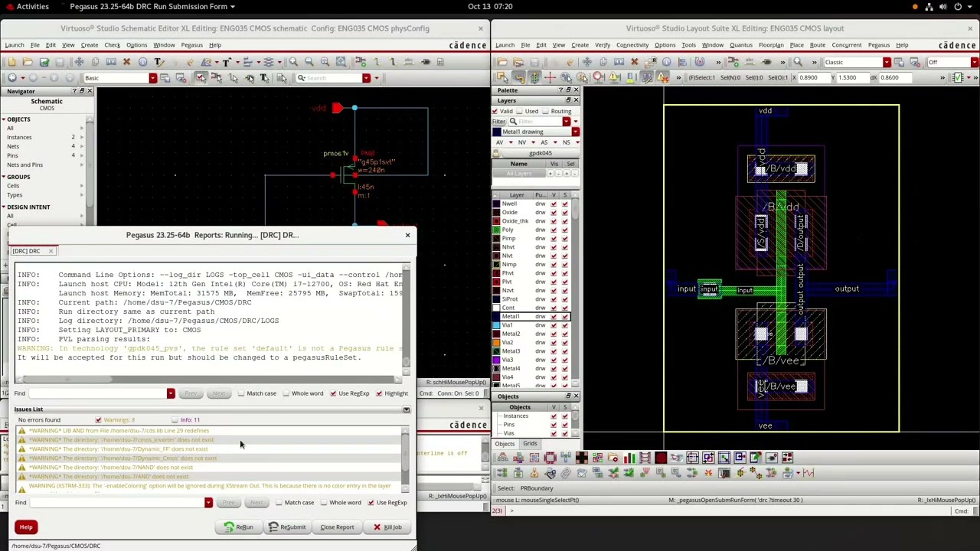Click ReSubmit button in Pegasus report
The image size is (980, 551).
(288, 527)
